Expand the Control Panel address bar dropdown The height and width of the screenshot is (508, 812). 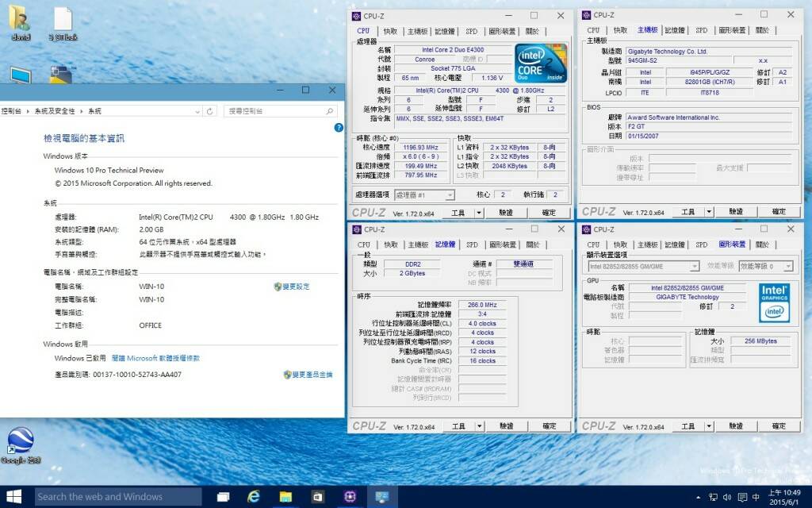[x=197, y=111]
